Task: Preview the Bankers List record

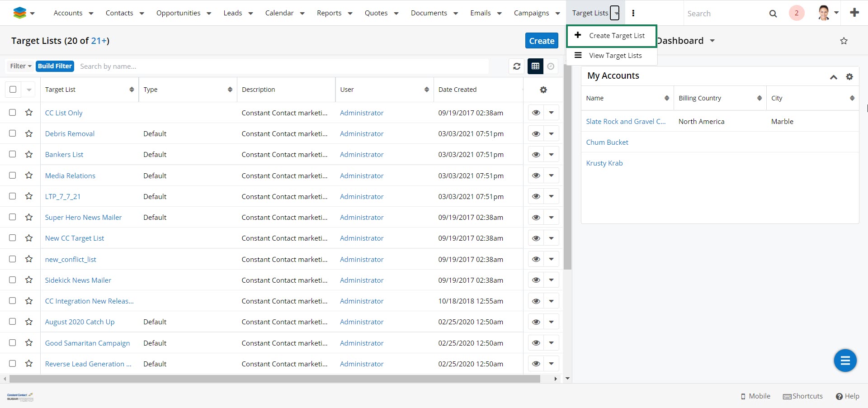Action: (536, 155)
